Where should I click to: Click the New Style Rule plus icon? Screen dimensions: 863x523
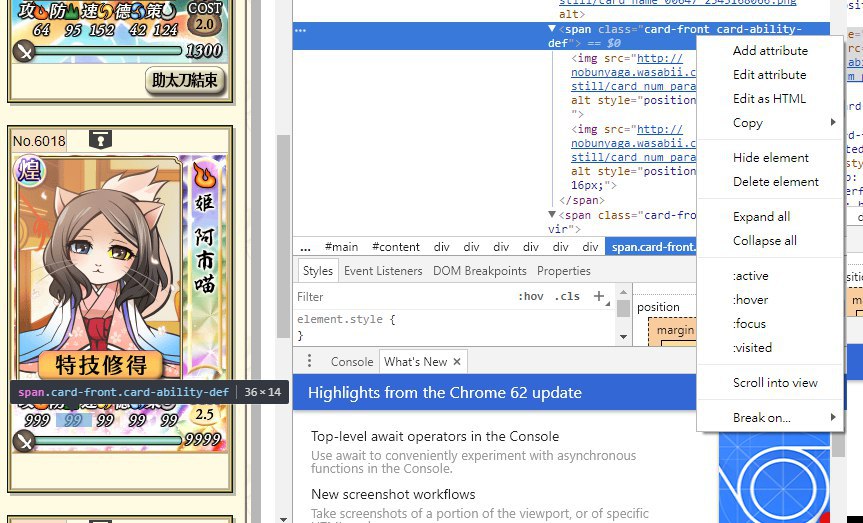[x=599, y=296]
